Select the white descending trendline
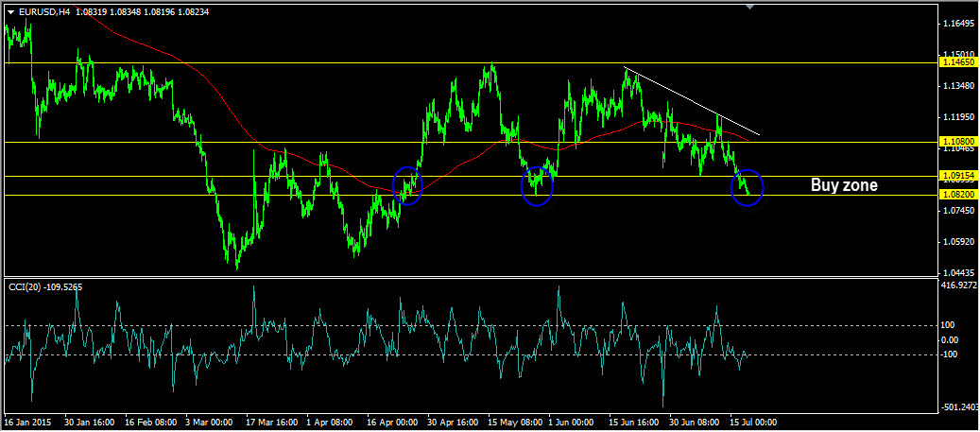 (x=692, y=100)
